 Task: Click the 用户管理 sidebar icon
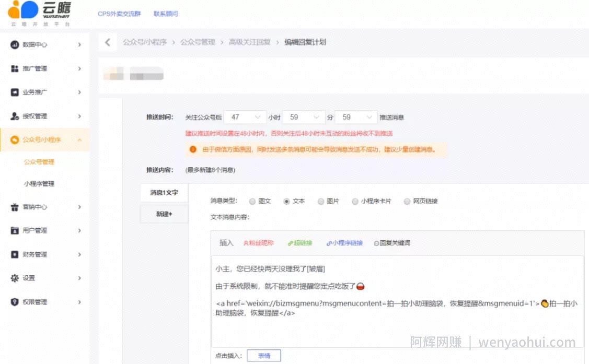(15, 230)
